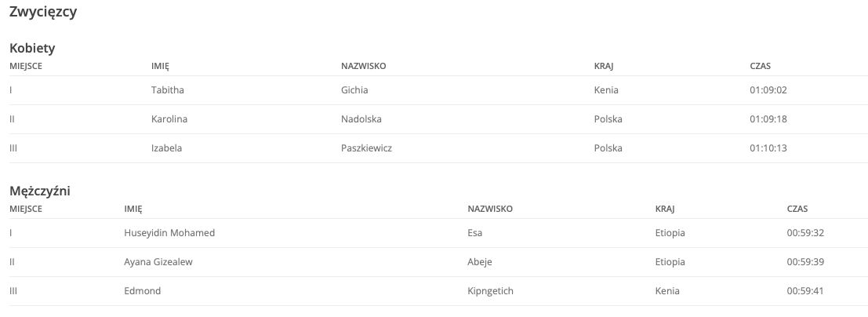Click the time 01:09:02
Screen dimensions: 868x317
768,89
